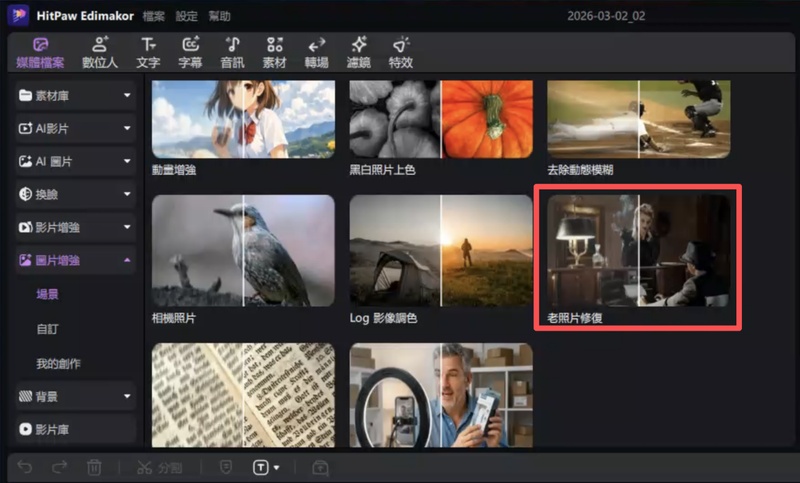800x483 pixels.
Task: Click the AI影片 video icon
Action: [x=26, y=128]
